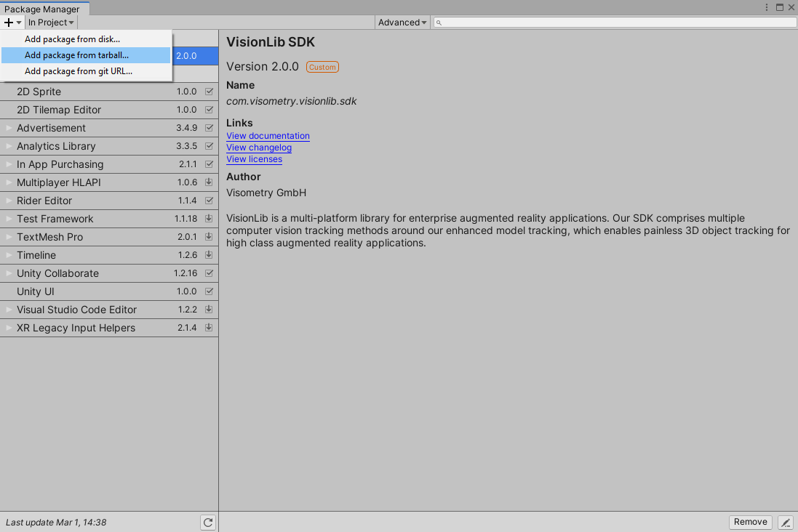Image resolution: width=798 pixels, height=532 pixels.
Task: Click the download icon for Timeline
Action: [x=209, y=255]
